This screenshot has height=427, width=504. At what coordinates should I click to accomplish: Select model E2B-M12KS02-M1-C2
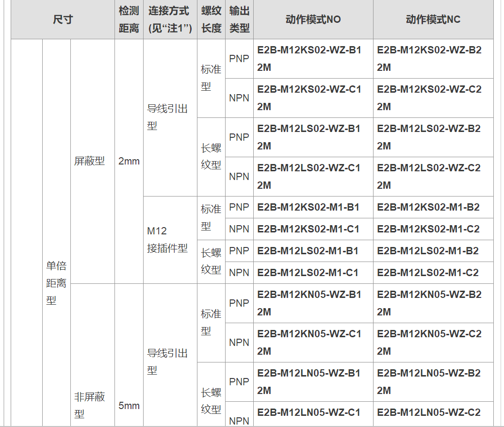click(433, 229)
